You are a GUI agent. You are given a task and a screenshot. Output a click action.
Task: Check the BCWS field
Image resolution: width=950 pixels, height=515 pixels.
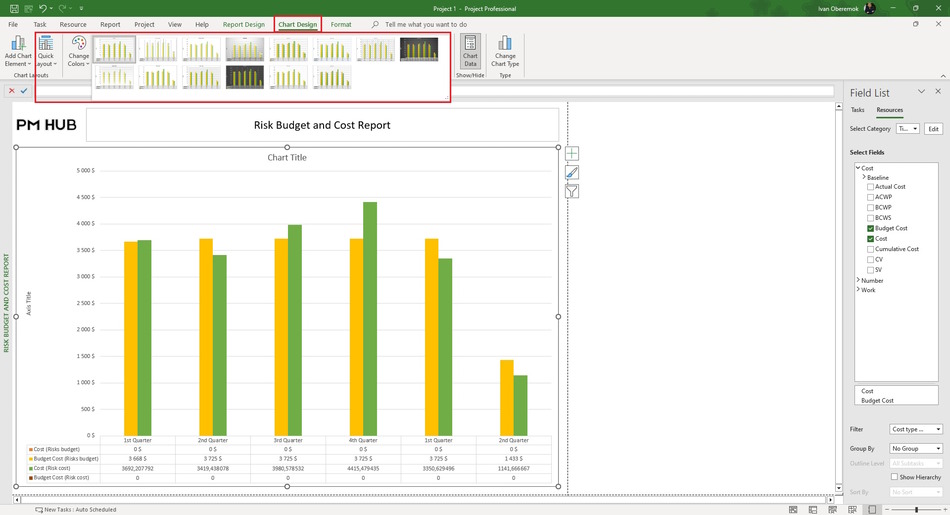pyautogui.click(x=871, y=218)
